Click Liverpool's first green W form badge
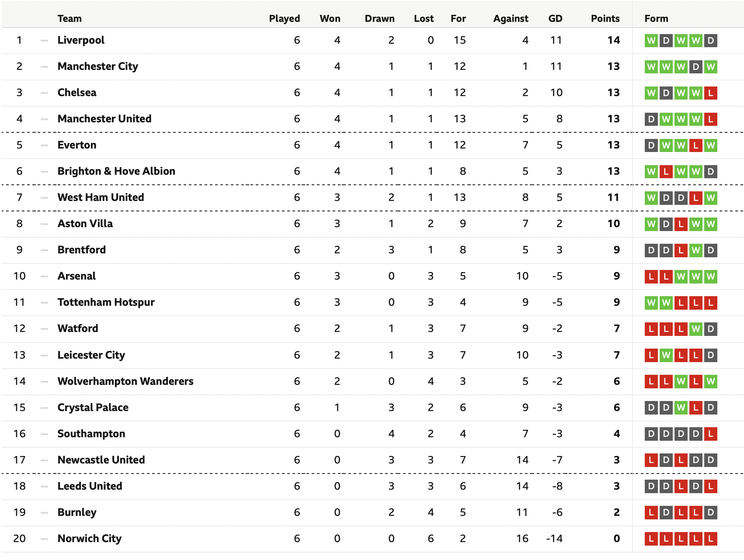Screen dimensions: 744x560 pyautogui.click(x=651, y=41)
